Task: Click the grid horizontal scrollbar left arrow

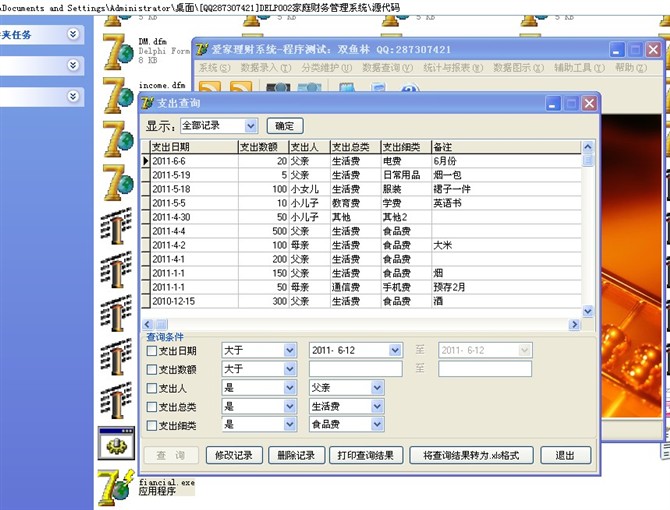Action: [x=148, y=325]
